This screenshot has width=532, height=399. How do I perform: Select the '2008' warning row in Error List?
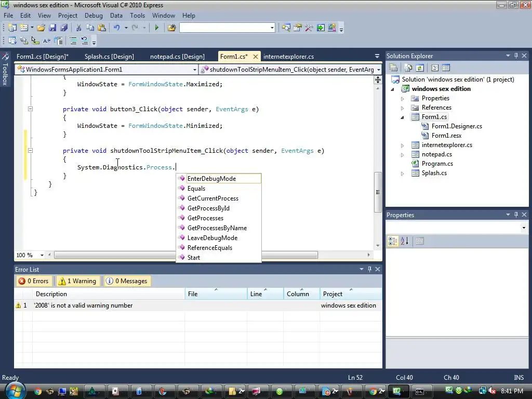(198, 305)
